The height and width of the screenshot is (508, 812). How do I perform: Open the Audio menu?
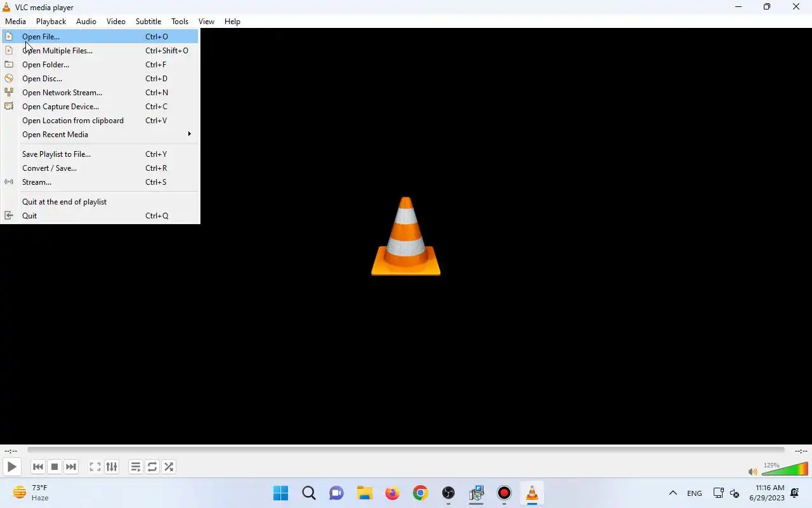coord(86,22)
